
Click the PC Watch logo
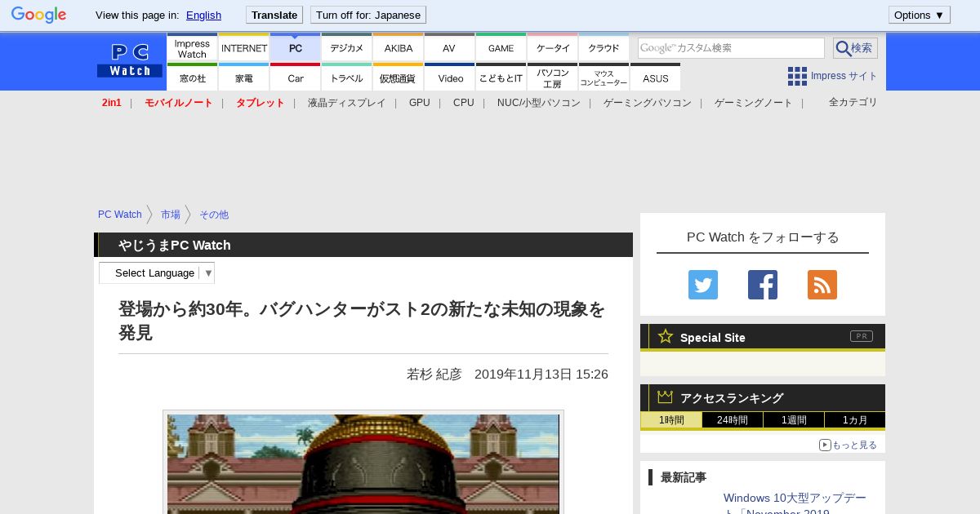point(130,61)
